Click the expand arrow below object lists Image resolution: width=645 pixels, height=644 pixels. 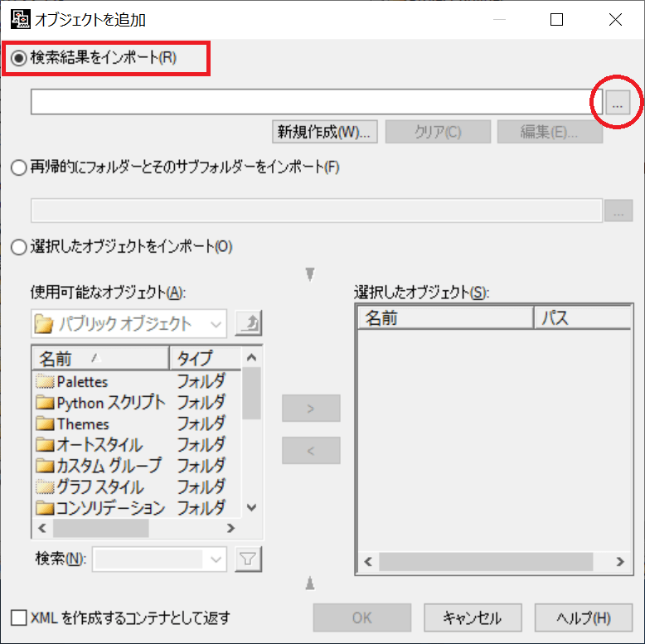[310, 583]
